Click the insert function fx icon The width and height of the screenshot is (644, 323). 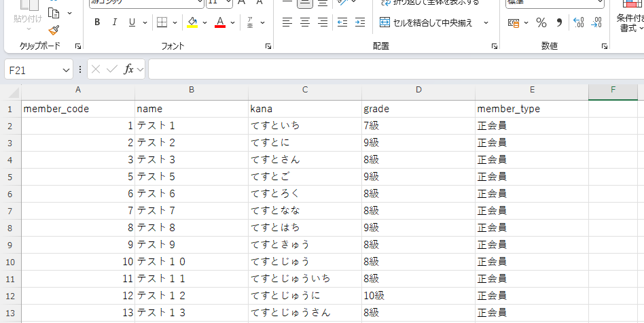point(128,69)
